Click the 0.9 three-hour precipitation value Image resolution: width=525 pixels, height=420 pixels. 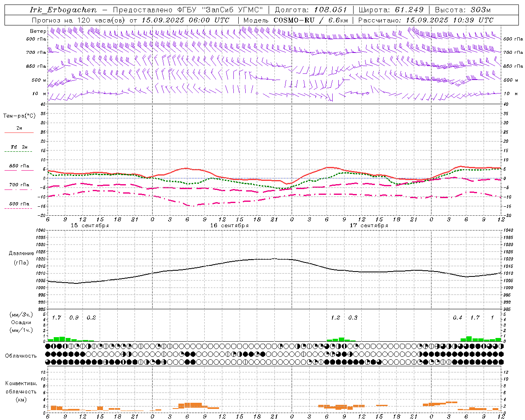coord(74,318)
